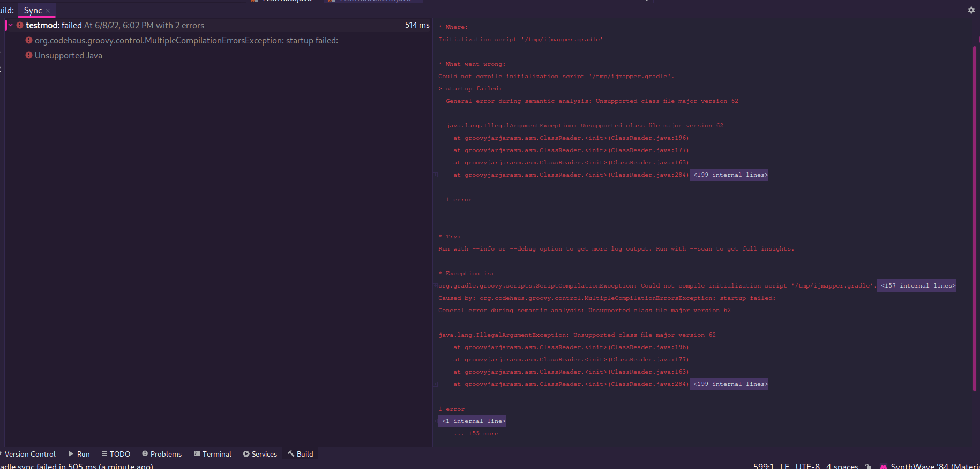Toggle the Build tool window button
The height and width of the screenshot is (469, 980).
pos(301,454)
